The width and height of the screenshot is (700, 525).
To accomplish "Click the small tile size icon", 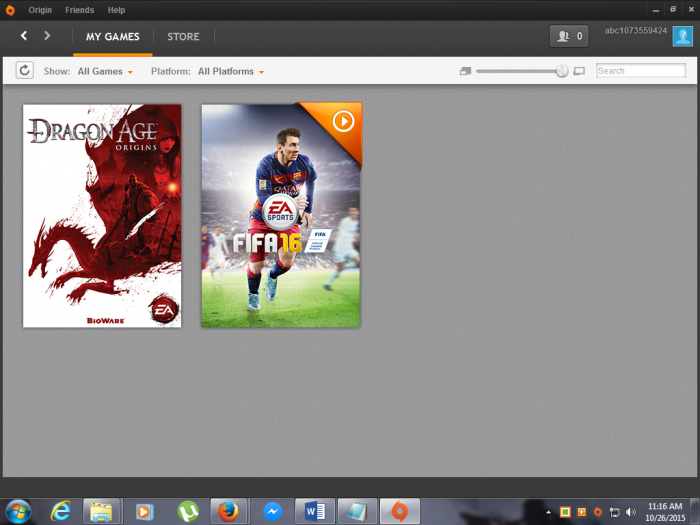I will (465, 71).
